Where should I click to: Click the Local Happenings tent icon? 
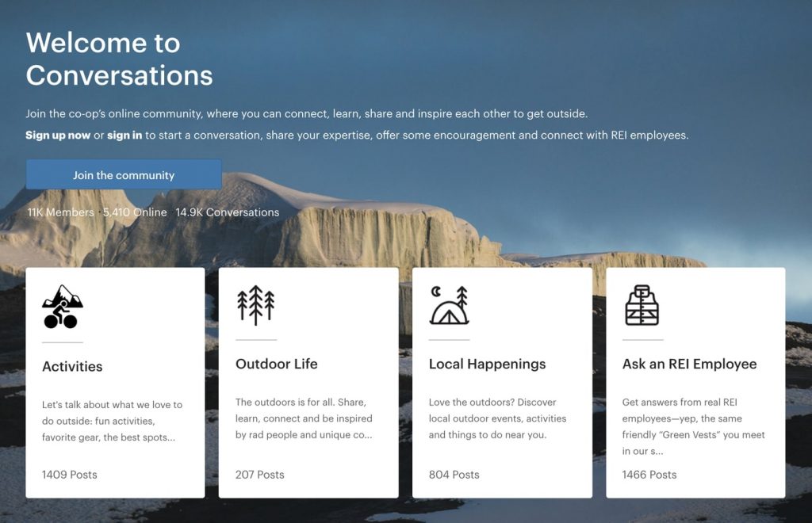point(449,305)
